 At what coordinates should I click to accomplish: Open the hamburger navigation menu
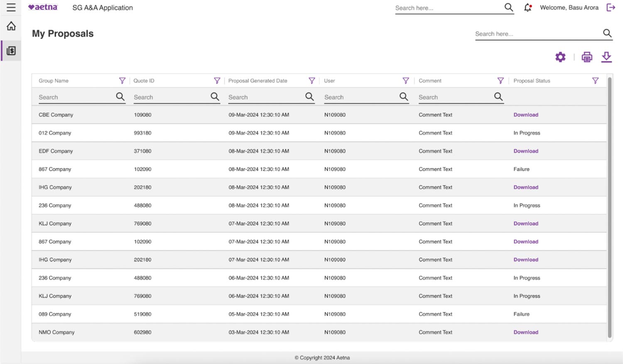(11, 7)
